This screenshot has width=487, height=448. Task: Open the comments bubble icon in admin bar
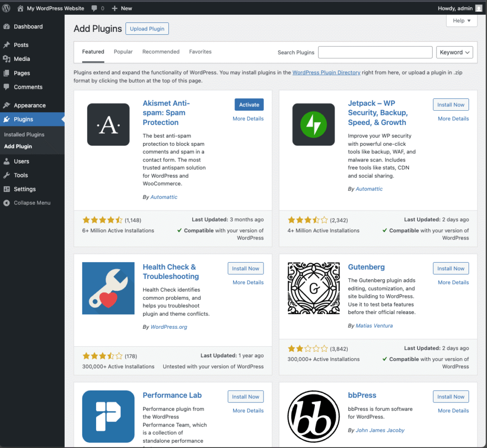tap(94, 8)
